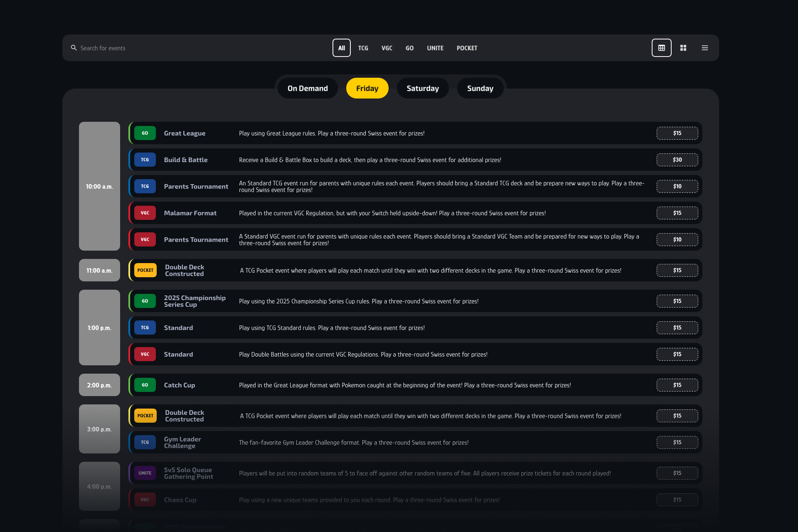Switch to list view layout
798x532 pixels.
(x=704, y=48)
